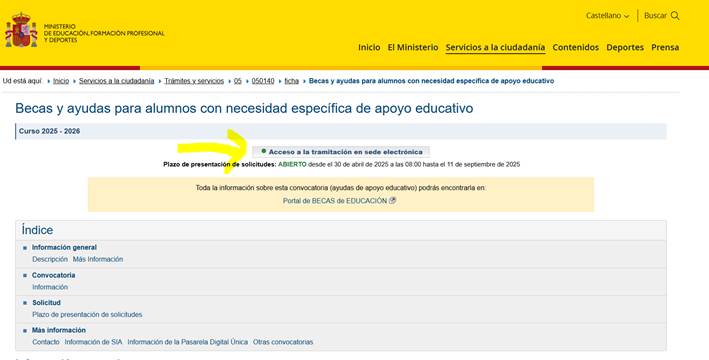This screenshot has width=709, height=360.
Task: Open Información link under Convocatoria
Action: coord(50,287)
